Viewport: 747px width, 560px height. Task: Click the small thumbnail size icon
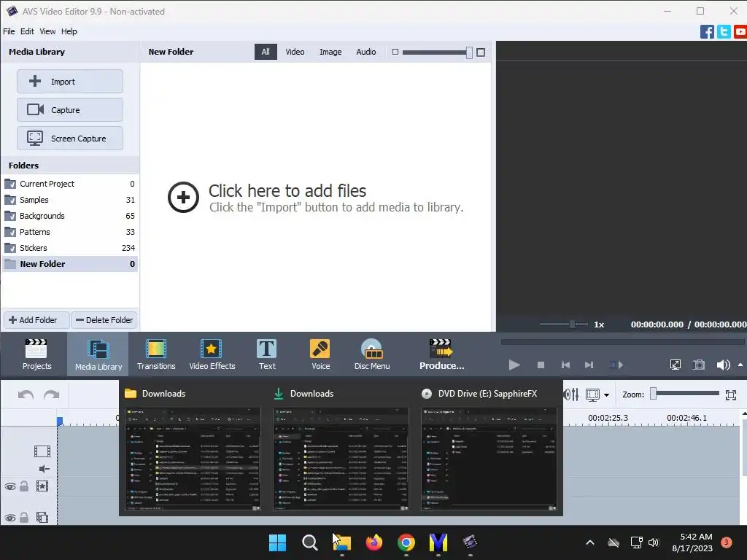(395, 52)
